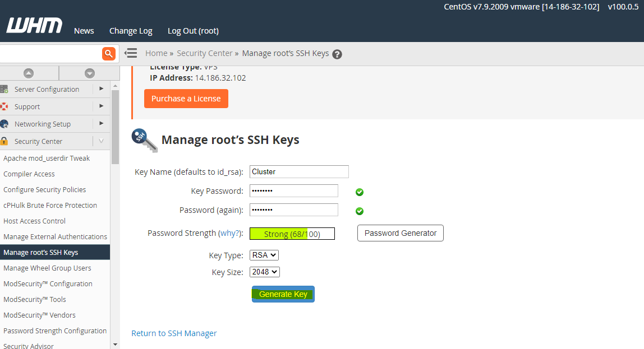Click the WHM logo
The width and height of the screenshot is (644, 349).
tap(34, 26)
